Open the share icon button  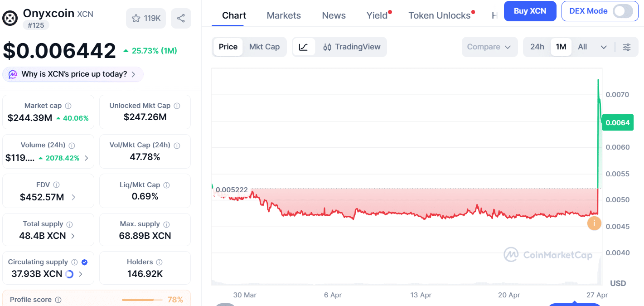click(181, 18)
